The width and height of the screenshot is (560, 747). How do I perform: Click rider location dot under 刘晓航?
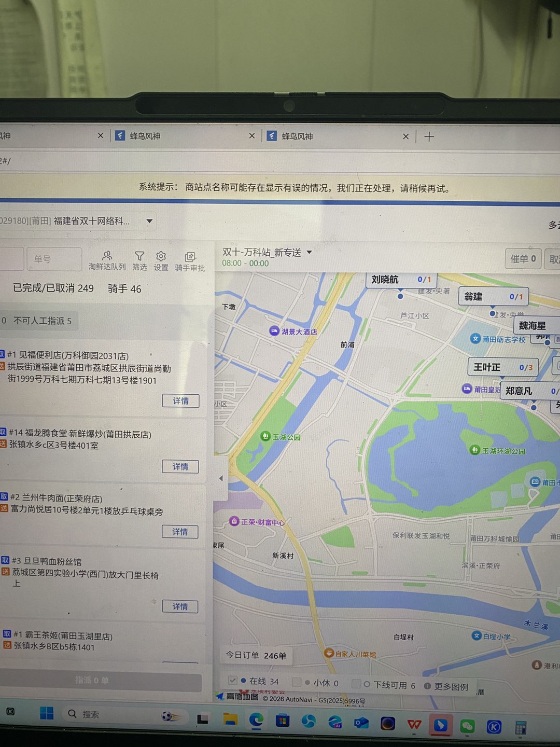[x=400, y=296]
